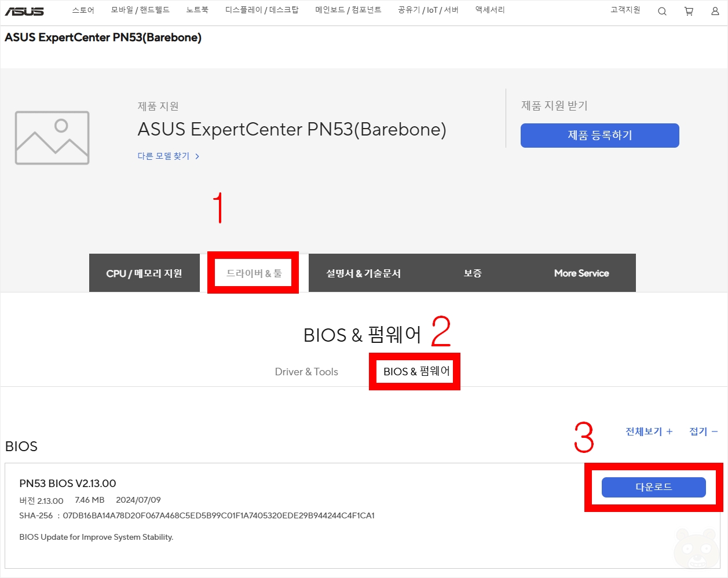Click the BIOS Update for Improve System Stability text

point(96,537)
